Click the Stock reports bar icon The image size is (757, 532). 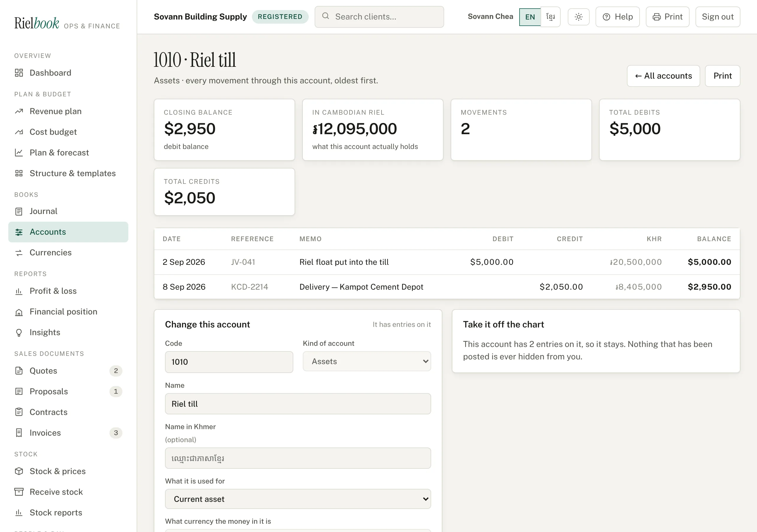click(x=19, y=512)
